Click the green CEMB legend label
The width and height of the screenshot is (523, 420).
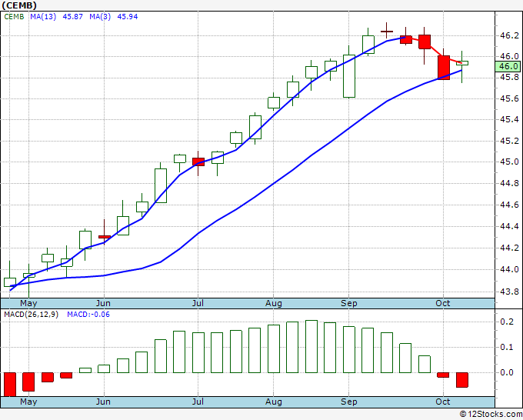pyautogui.click(x=14, y=17)
